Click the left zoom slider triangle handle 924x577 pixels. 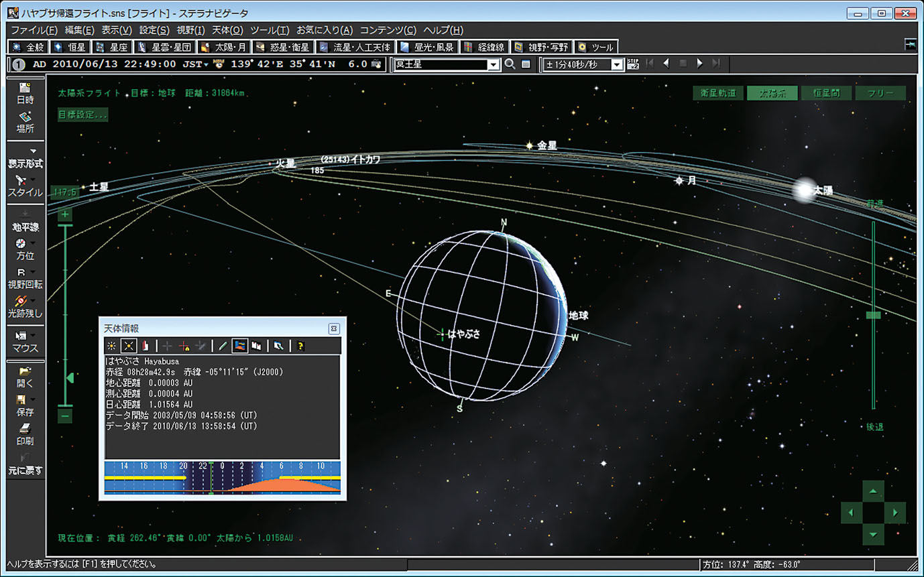tap(69, 379)
